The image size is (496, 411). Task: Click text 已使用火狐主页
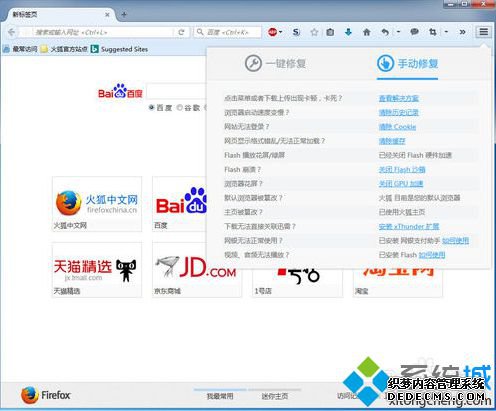pos(402,212)
